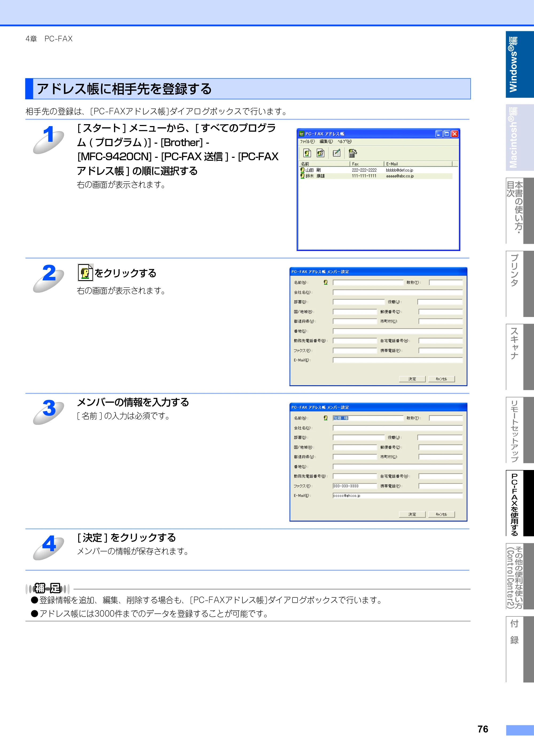Click the E-Mail field containing ccccc@ghi.co.jp
The width and height of the screenshot is (534, 756).
point(398,496)
